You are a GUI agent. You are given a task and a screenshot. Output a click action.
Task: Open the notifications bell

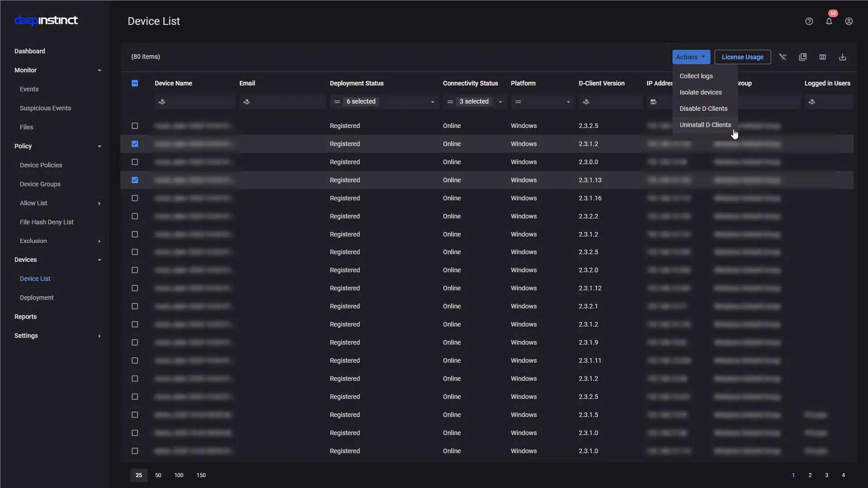[x=829, y=21]
